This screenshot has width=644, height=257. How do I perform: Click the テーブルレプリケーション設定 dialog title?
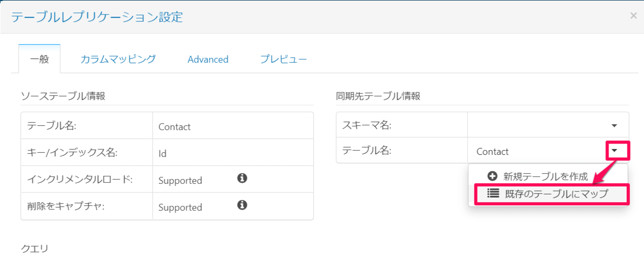pos(97,17)
